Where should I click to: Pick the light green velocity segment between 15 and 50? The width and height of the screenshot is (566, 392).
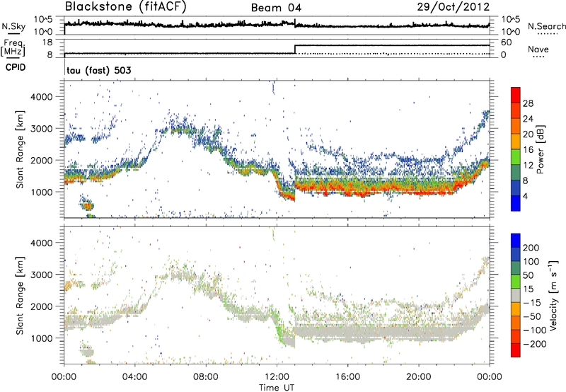pyautogui.click(x=516, y=282)
